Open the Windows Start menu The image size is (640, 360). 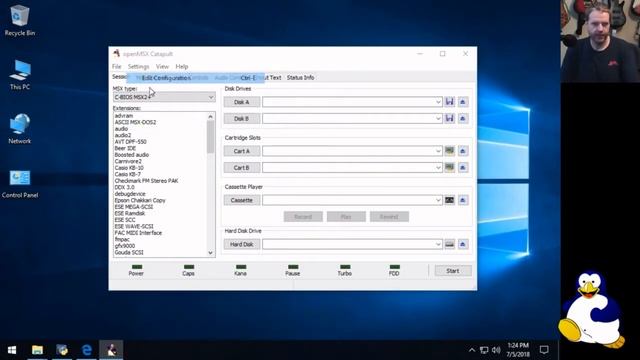(x=12, y=350)
